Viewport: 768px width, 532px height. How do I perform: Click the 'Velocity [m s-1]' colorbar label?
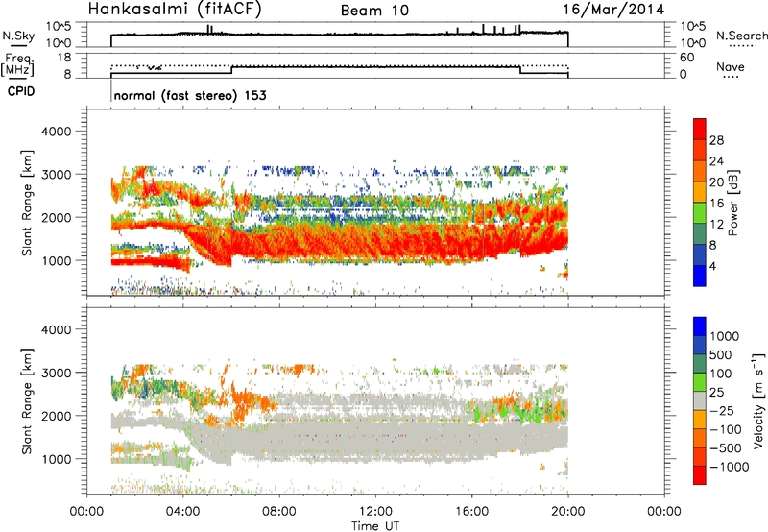tap(758, 400)
